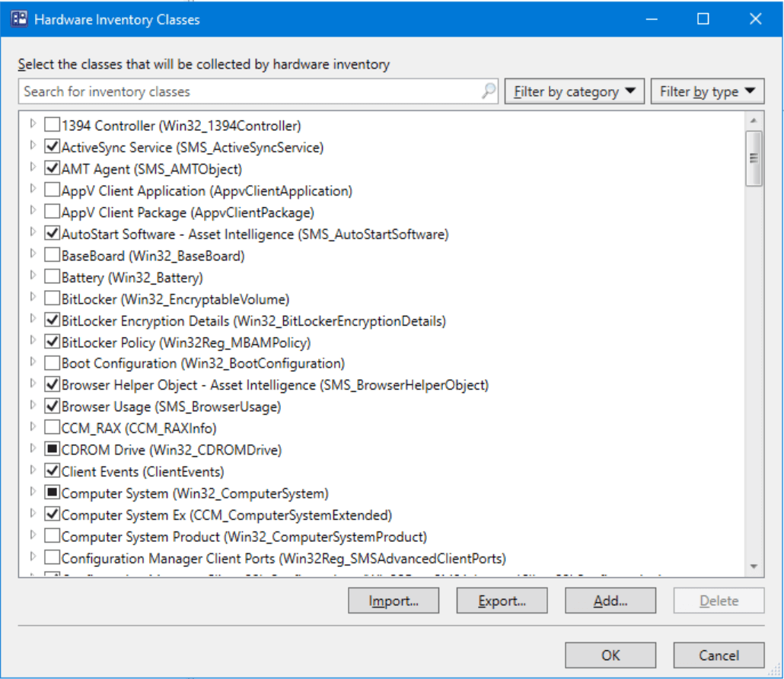Image resolution: width=784 pixels, height=679 pixels.
Task: Expand the AMT Agent node
Action: 33,167
